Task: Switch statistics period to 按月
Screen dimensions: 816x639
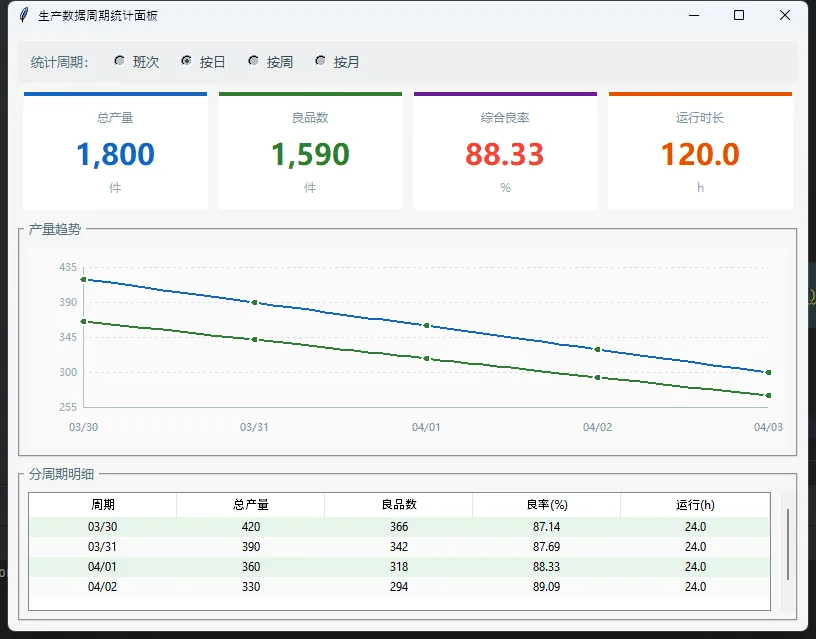Action: point(321,61)
